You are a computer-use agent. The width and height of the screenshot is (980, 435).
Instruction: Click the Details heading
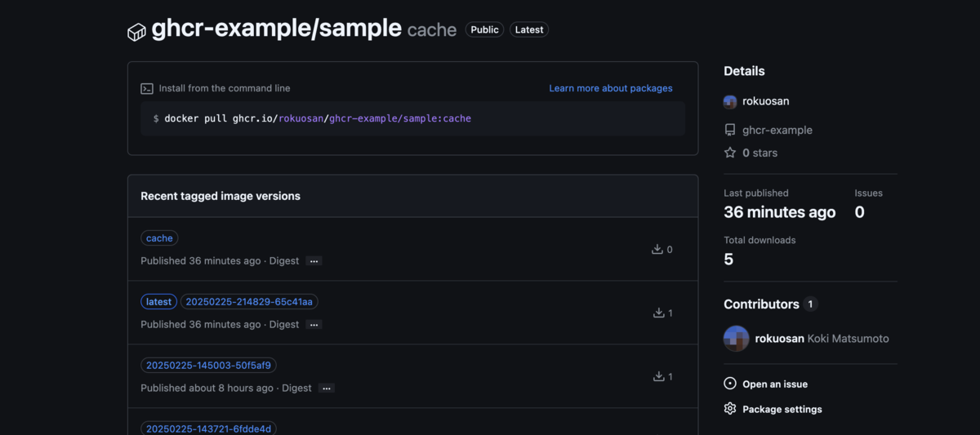pyautogui.click(x=744, y=71)
